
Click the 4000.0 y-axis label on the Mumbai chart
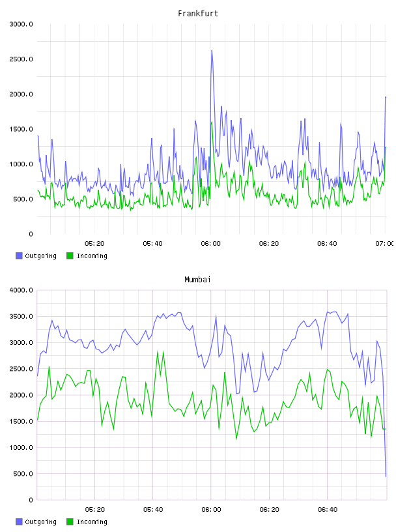(21, 290)
